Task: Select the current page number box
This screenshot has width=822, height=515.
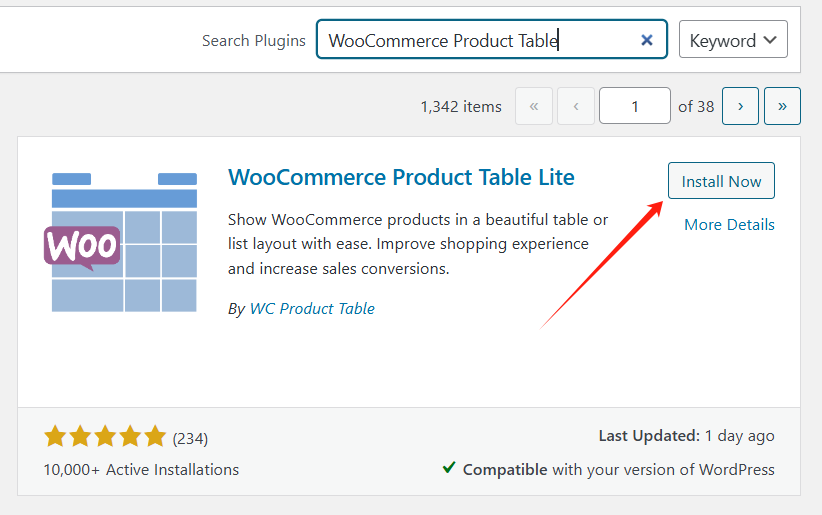Action: [635, 106]
